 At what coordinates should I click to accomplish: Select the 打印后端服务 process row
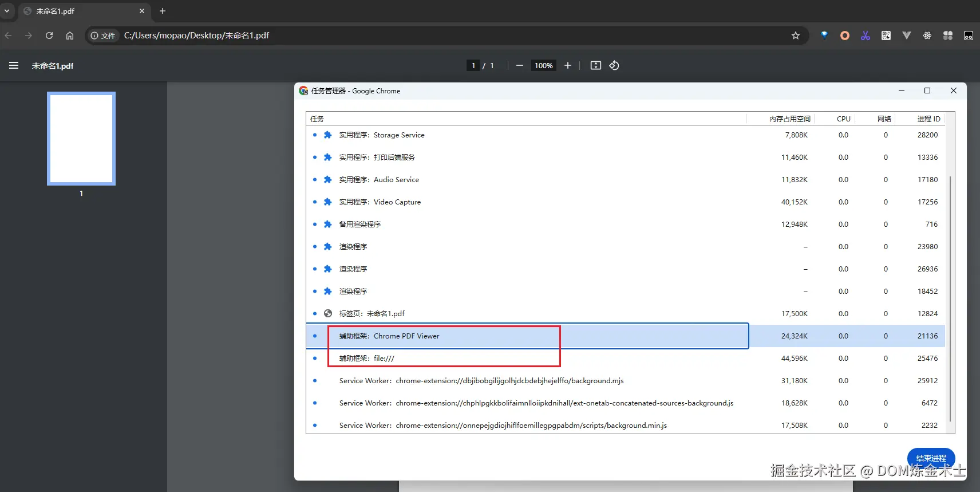click(626, 158)
